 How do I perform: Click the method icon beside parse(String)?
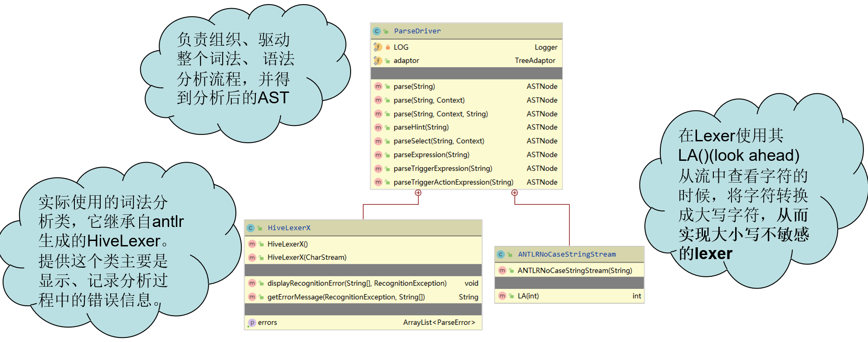[378, 87]
